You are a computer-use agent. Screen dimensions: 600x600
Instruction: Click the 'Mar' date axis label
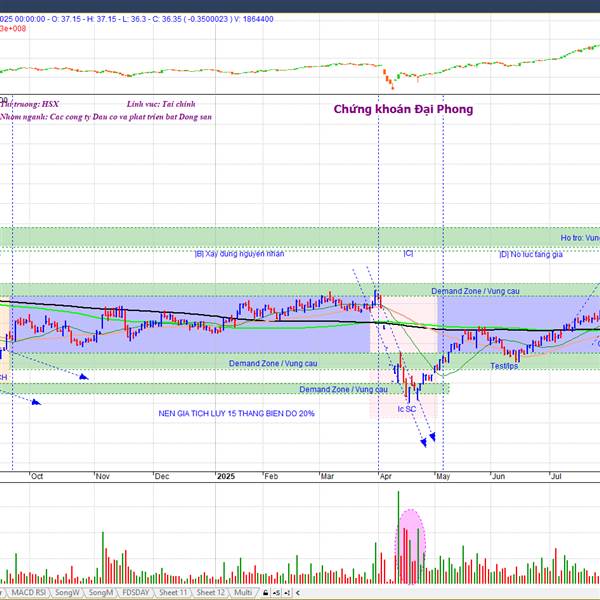coord(327,476)
